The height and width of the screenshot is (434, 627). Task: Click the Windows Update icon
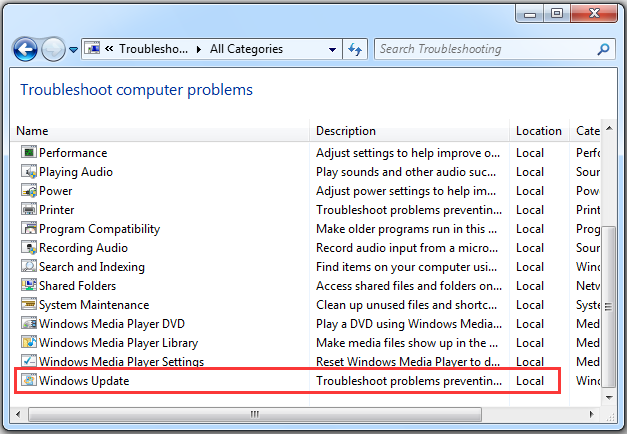point(29,380)
